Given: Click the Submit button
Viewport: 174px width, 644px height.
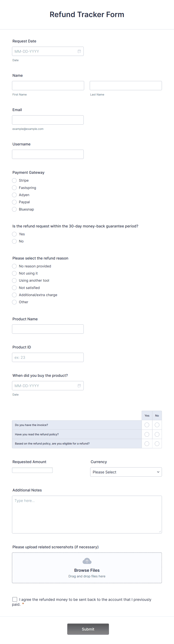Looking at the screenshot, I should coord(88,629).
